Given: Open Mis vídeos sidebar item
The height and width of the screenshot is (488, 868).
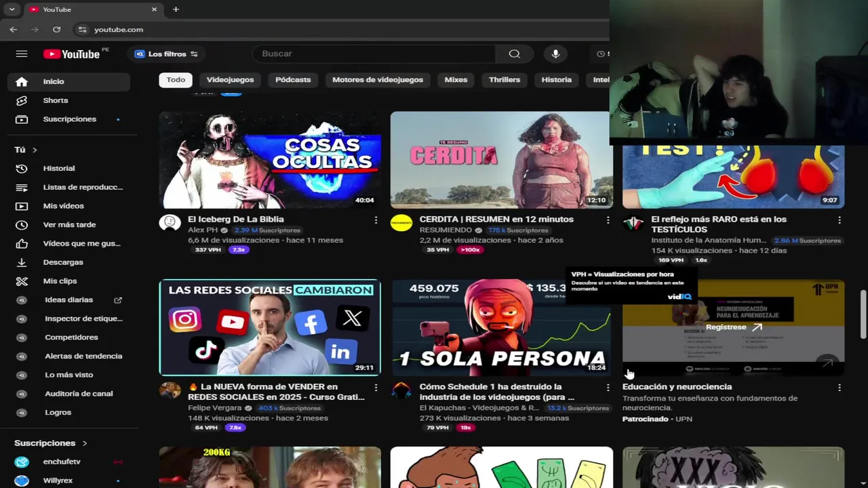Looking at the screenshot, I should [68, 206].
